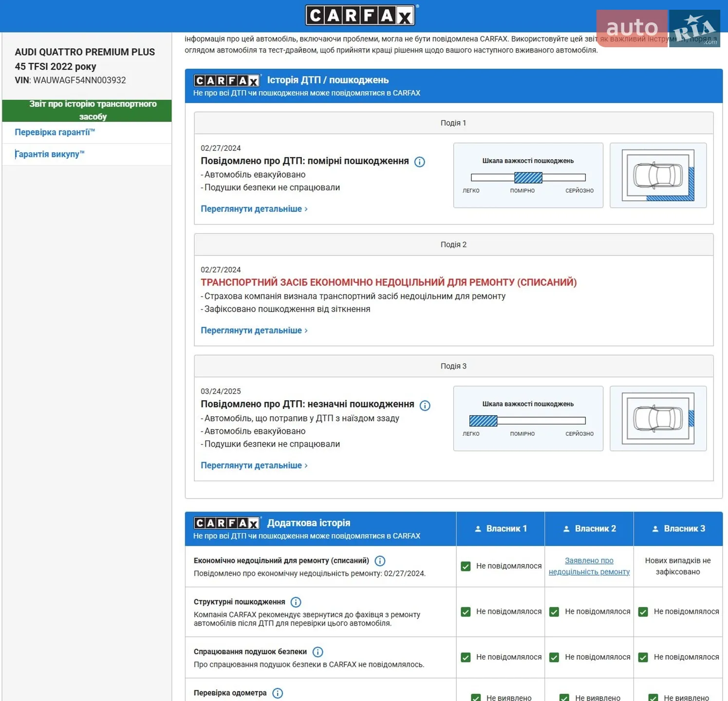Click the 'Подія 2' event header
Screen dimensions: 728x701
tap(454, 245)
